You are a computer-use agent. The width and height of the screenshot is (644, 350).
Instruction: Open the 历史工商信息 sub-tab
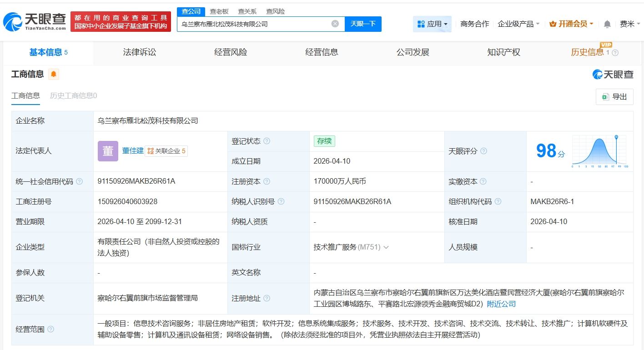[x=73, y=95]
